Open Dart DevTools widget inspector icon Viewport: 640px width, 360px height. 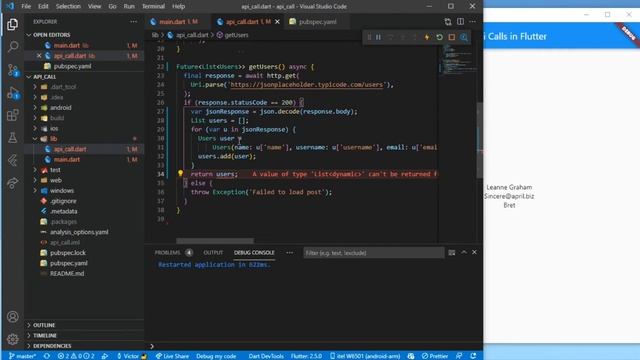[464, 37]
